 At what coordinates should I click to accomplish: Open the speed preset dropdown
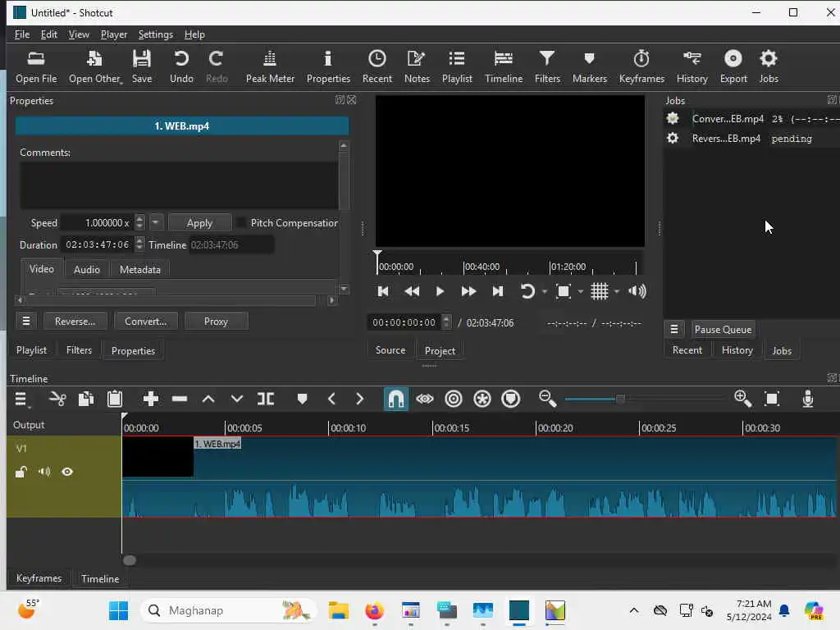click(x=155, y=221)
